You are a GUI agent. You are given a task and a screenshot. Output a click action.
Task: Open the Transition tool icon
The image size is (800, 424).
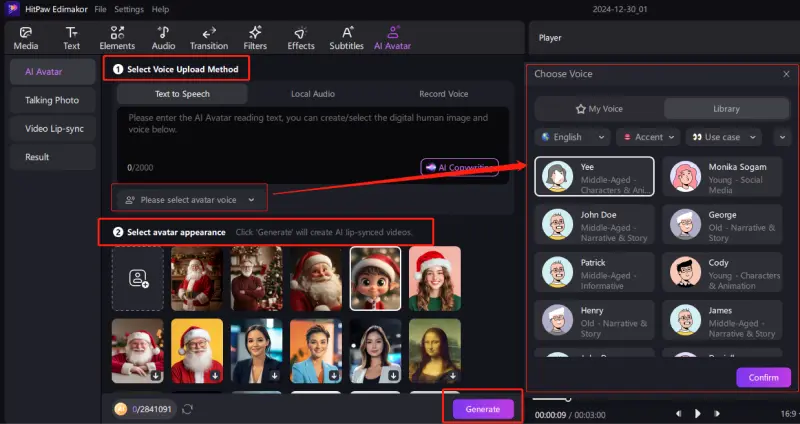(x=208, y=38)
